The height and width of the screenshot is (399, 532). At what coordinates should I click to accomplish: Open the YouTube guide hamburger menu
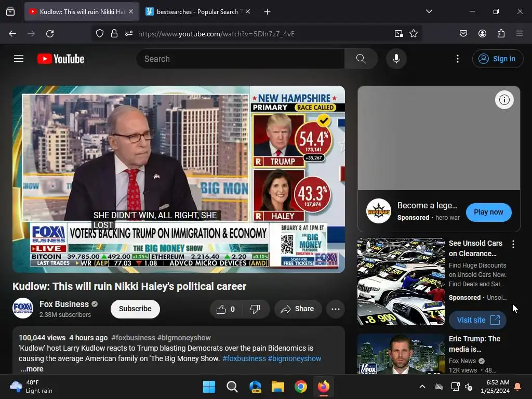[19, 59]
